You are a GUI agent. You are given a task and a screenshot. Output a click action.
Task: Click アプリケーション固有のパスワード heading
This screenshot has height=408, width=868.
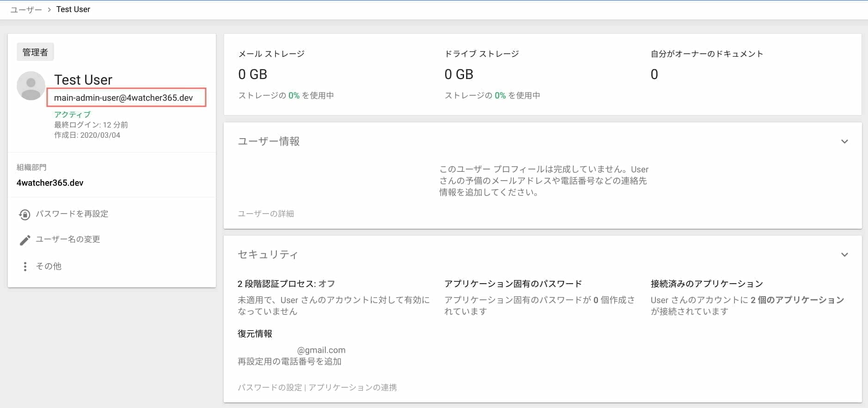point(513,284)
